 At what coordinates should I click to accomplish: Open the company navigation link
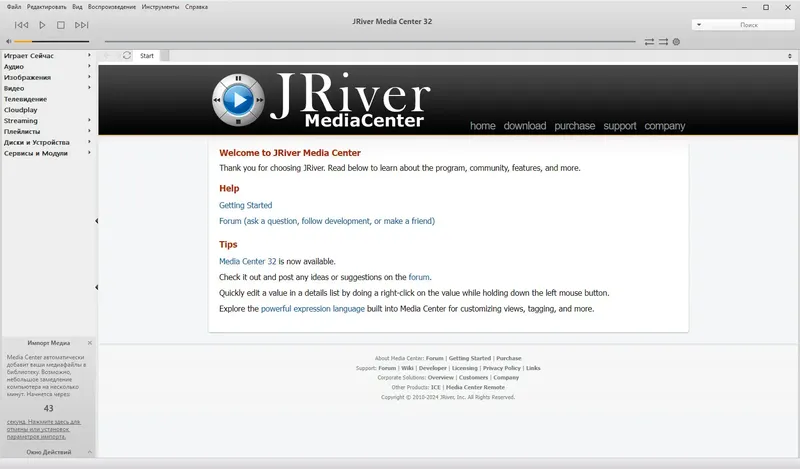click(664, 126)
